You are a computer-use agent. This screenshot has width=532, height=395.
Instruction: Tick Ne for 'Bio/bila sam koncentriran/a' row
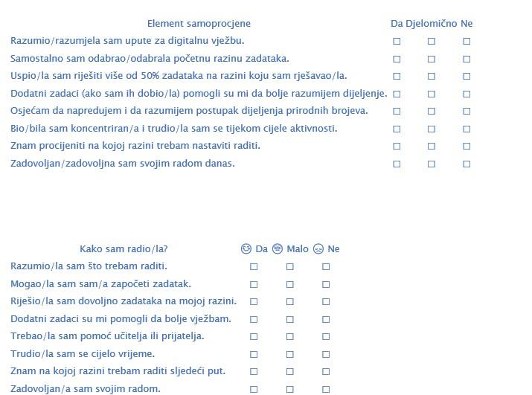pos(467,129)
